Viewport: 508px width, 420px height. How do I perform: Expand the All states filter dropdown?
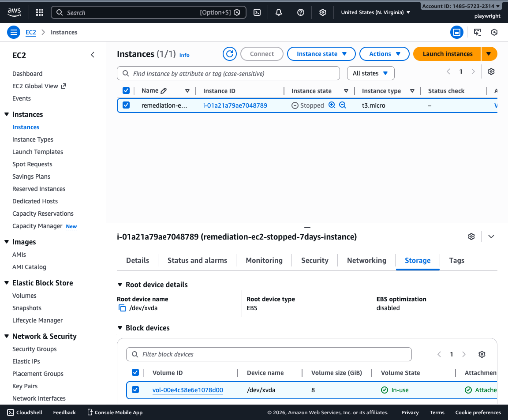pyautogui.click(x=370, y=73)
